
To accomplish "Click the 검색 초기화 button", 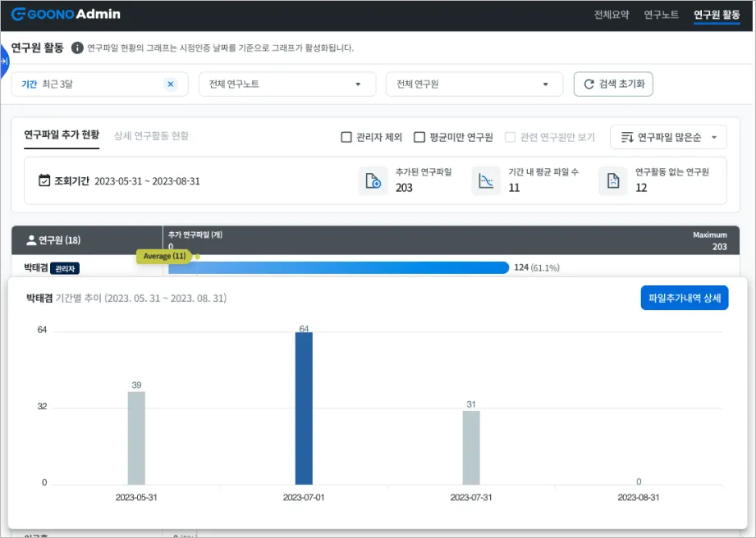I will point(613,84).
